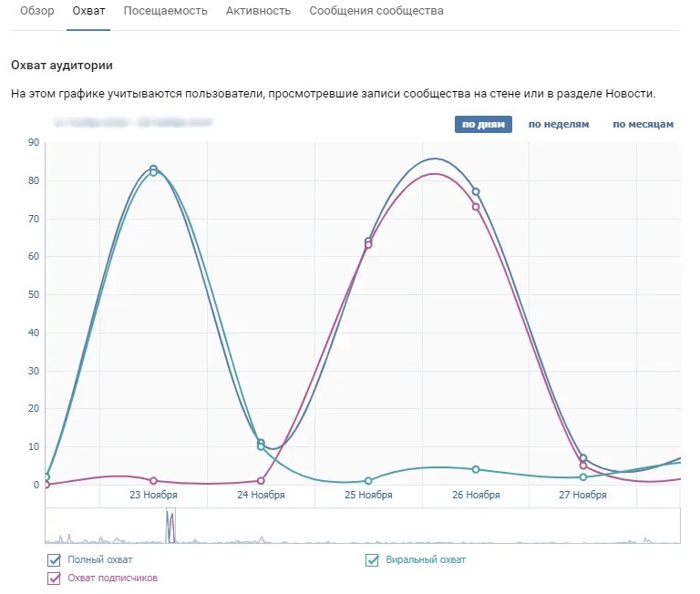Click the 25 Ноября viral reach point
Screen dimensions: 700x594
tap(368, 480)
